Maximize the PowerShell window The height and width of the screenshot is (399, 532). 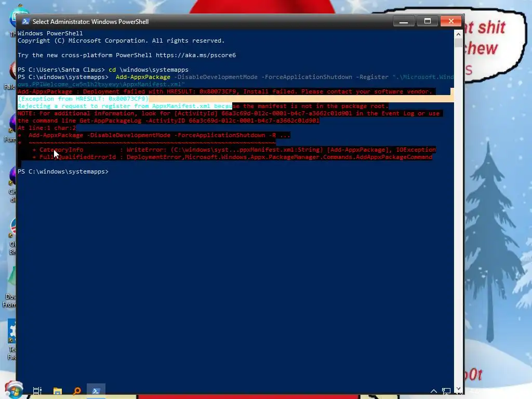click(428, 21)
